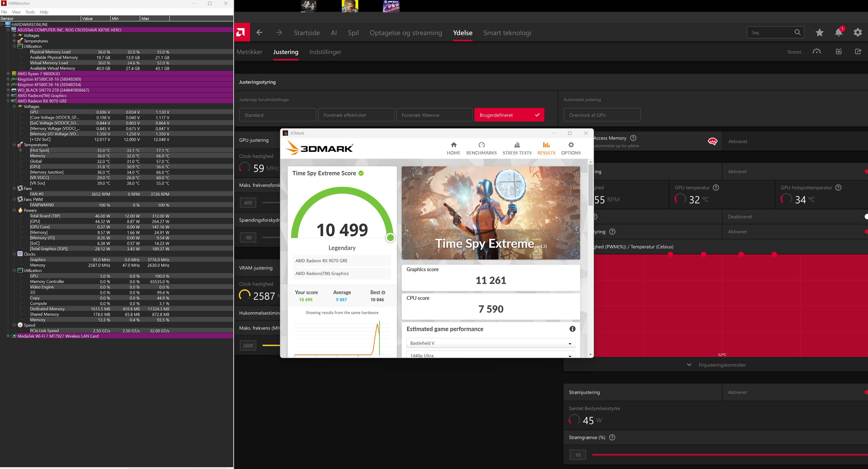Viewport: 868px width, 469px height.
Task: Click the rightmost fan curve point
Action: point(774,254)
